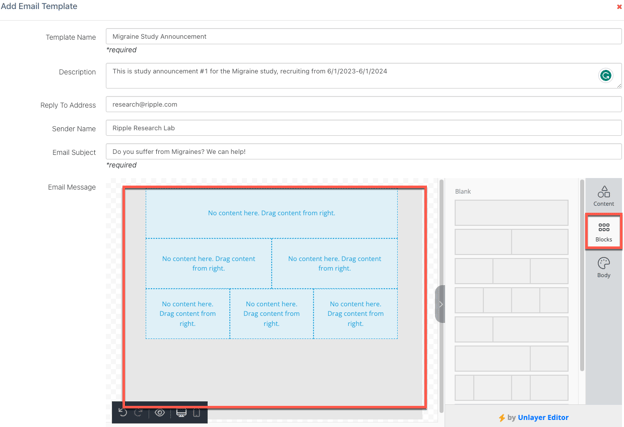Click the Sender Name field

click(363, 128)
